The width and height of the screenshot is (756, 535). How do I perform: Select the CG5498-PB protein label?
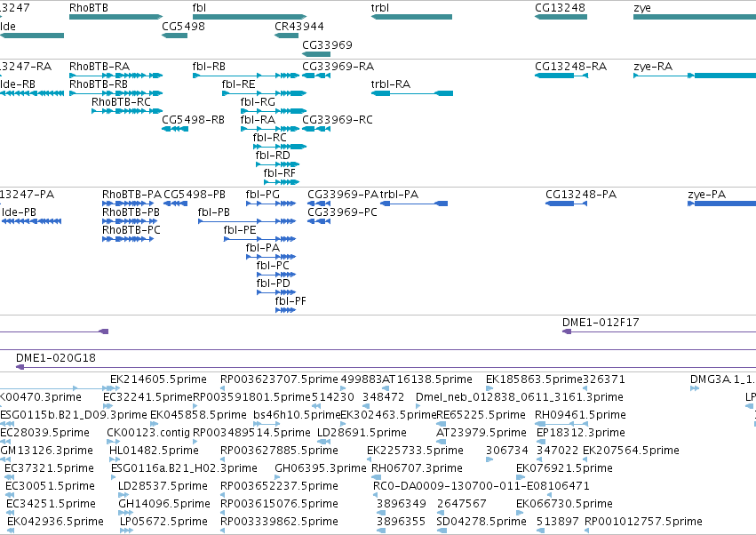[195, 195]
